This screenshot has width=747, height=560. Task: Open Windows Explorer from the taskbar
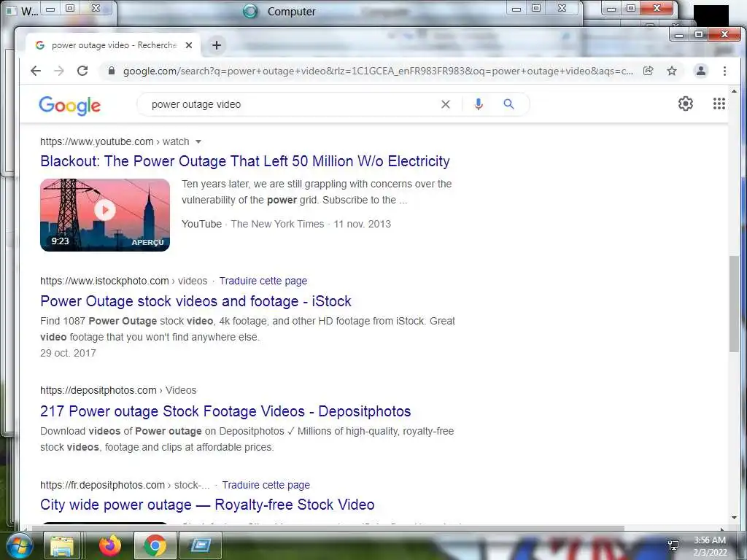tap(62, 545)
